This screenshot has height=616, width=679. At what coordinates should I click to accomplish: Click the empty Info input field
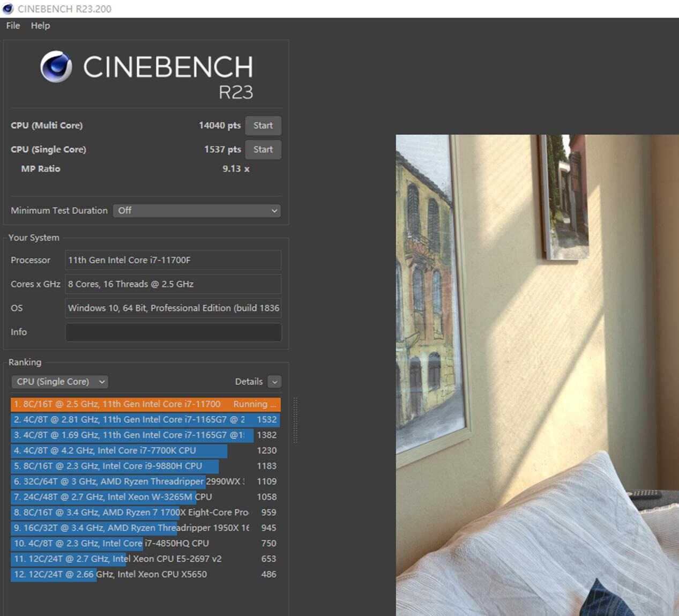pos(173,332)
